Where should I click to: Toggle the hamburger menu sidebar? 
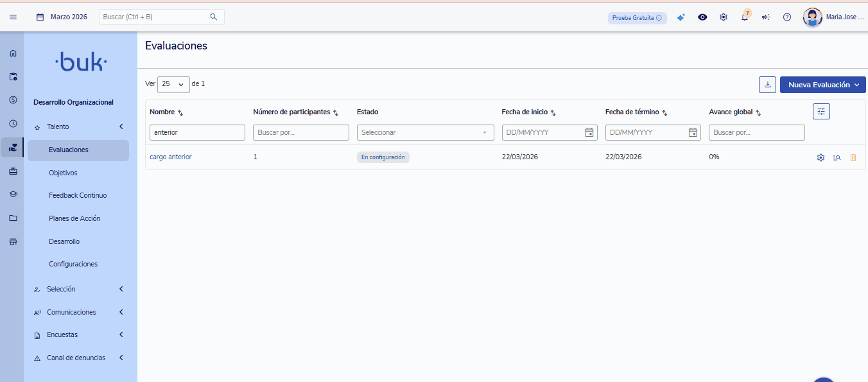pos(13,17)
